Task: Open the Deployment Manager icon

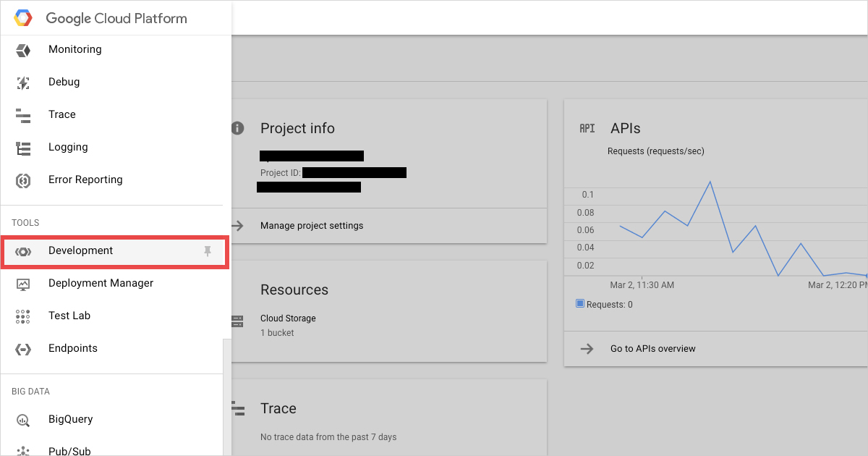Action: point(23,284)
